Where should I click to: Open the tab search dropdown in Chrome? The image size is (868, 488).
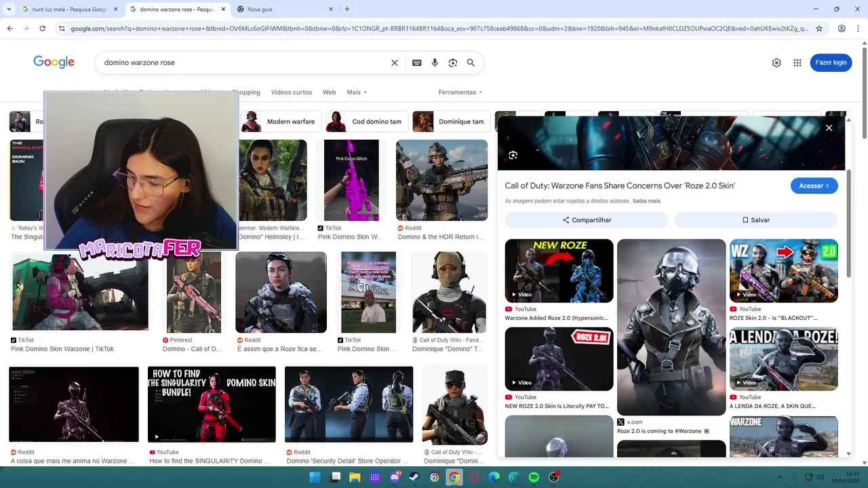[9, 9]
